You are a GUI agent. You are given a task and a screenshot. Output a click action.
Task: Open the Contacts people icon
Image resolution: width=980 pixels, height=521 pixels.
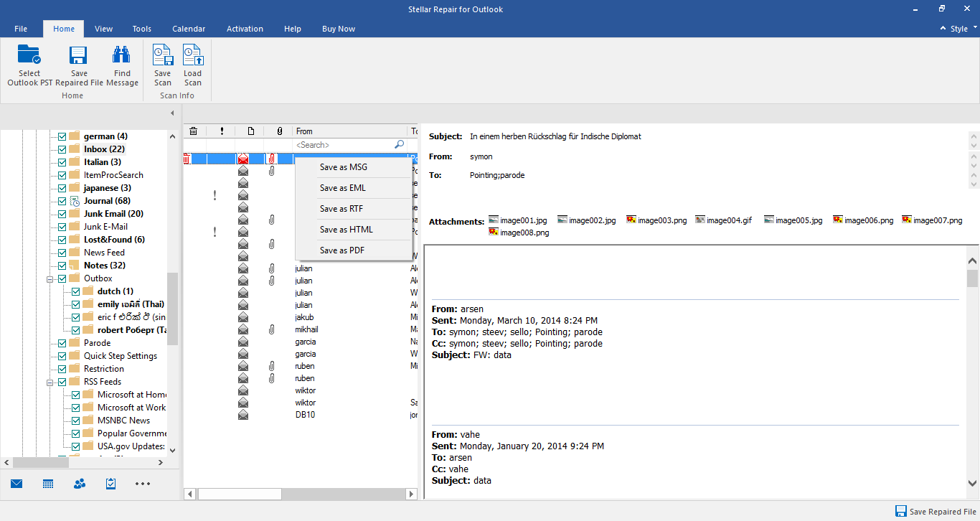coord(80,484)
